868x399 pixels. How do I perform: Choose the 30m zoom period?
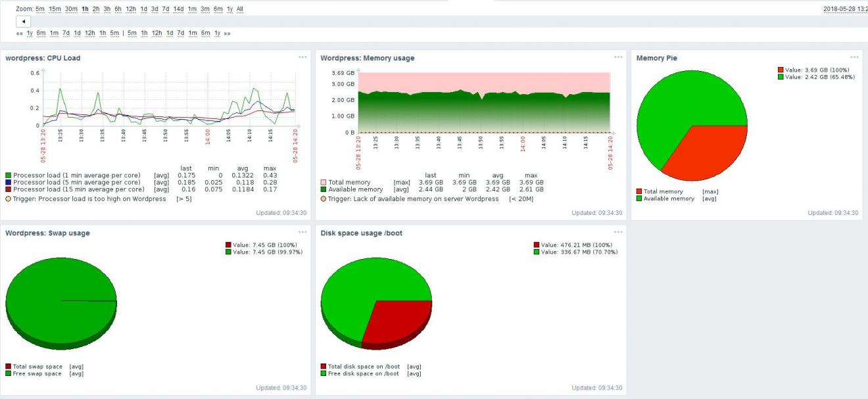click(x=71, y=9)
